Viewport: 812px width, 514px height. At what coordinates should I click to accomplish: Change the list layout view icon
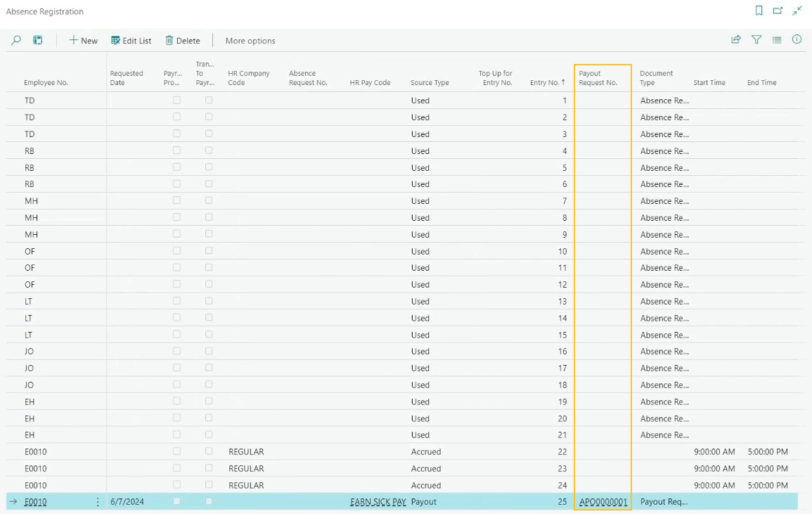(777, 40)
